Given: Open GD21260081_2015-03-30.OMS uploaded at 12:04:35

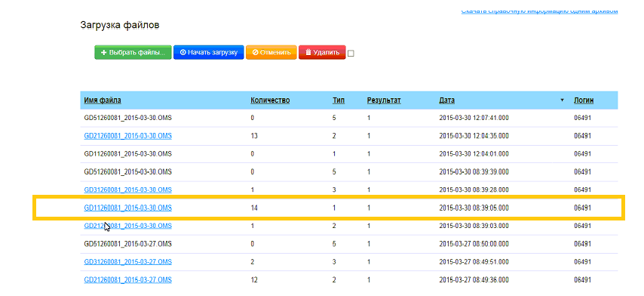Looking at the screenshot, I should (127, 136).
